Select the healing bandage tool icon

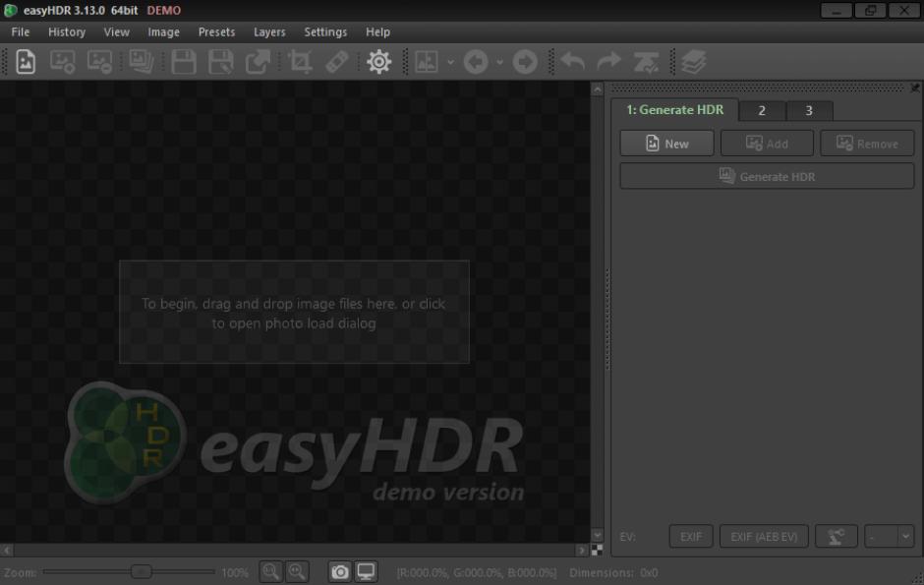(x=336, y=61)
